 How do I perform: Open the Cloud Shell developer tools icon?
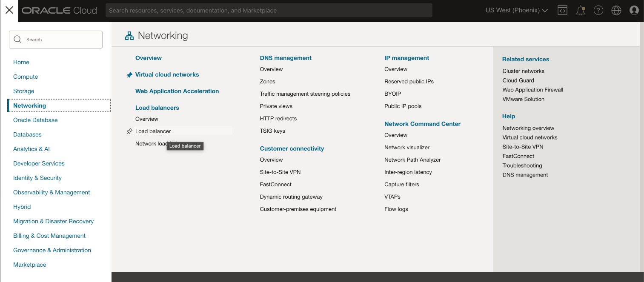pyautogui.click(x=562, y=10)
